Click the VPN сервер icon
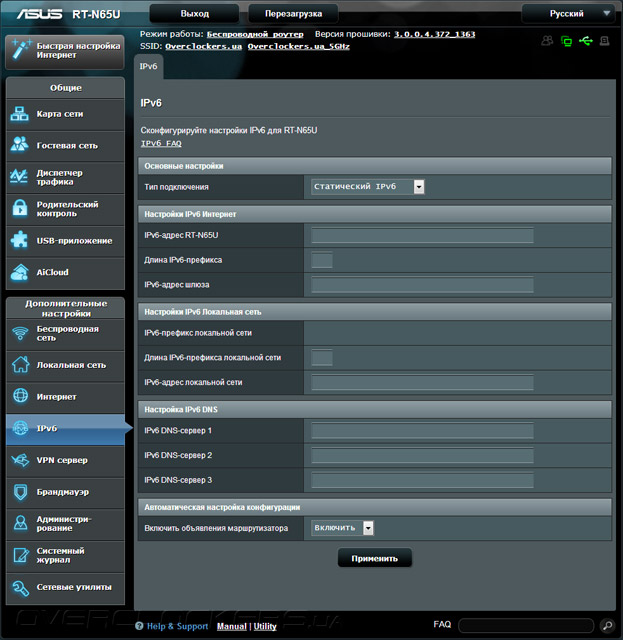Viewport: 623px width, 640px height. coord(20,460)
